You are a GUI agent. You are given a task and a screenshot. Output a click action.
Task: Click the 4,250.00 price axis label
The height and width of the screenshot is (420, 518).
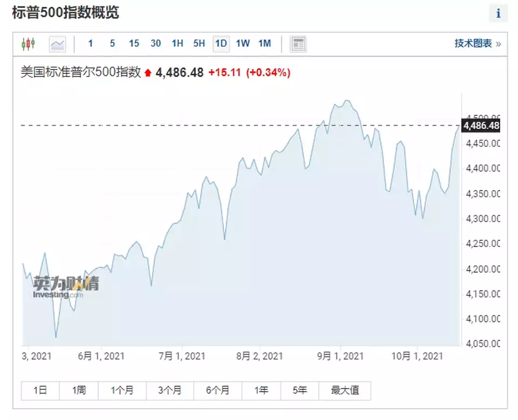(482, 244)
